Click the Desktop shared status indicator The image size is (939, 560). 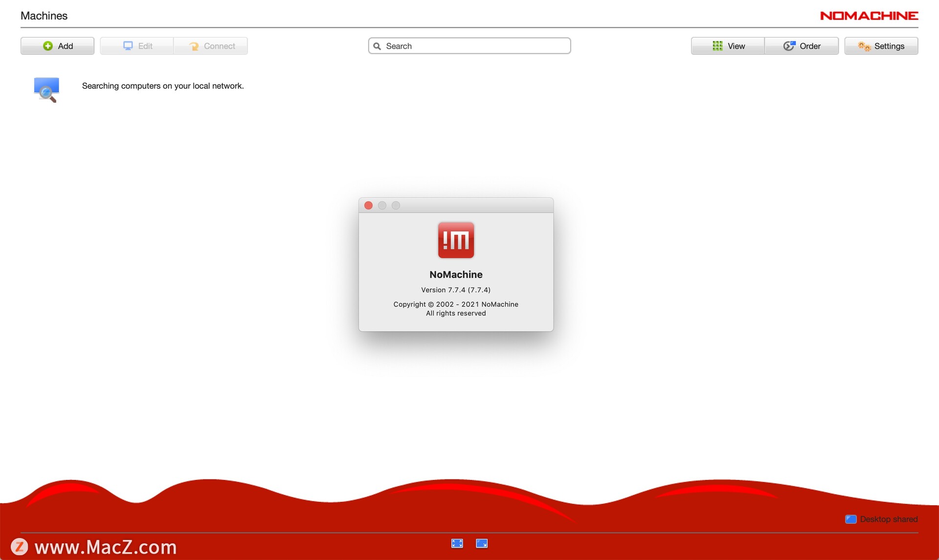click(881, 519)
